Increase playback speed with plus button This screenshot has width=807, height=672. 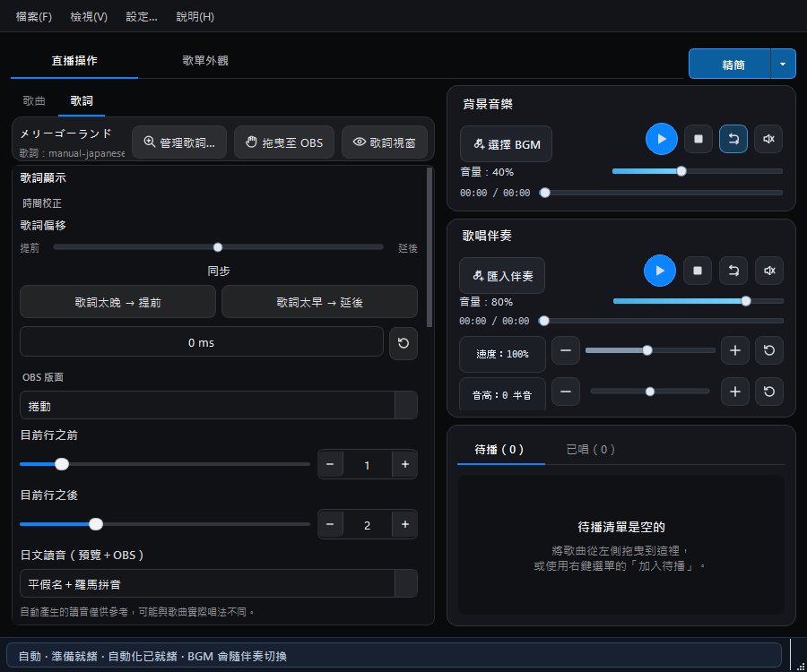coord(735,350)
